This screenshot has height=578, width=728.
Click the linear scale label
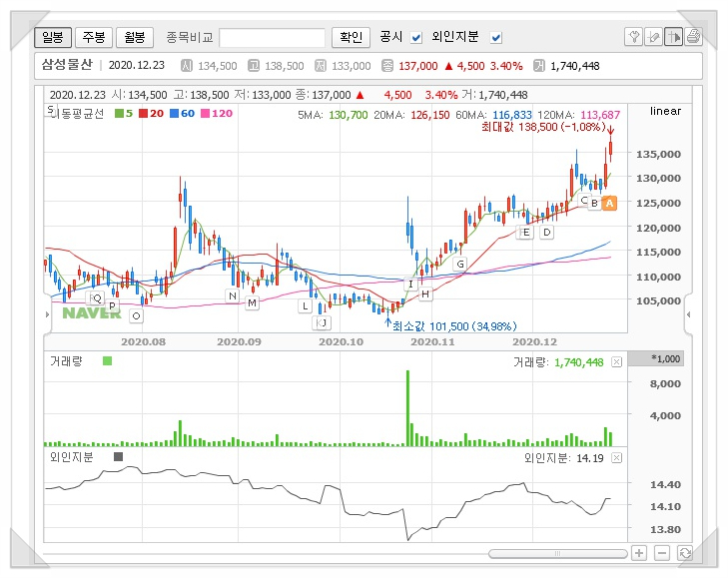pos(665,111)
